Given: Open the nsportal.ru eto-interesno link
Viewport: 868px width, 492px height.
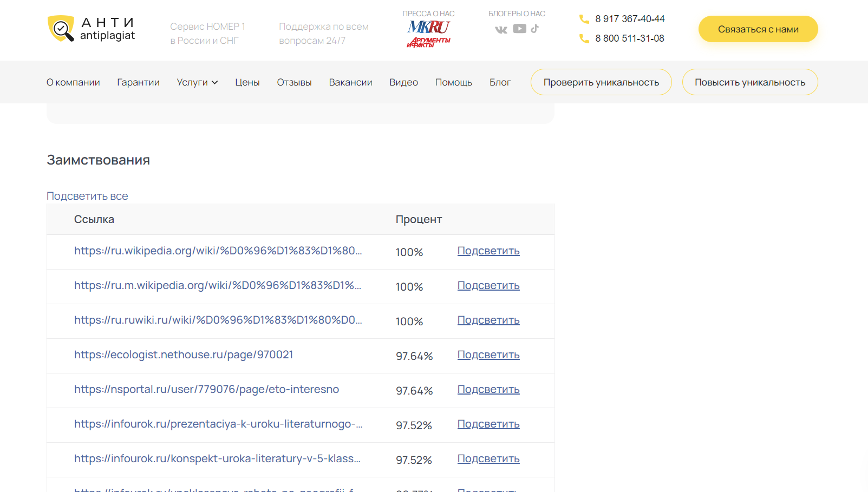Looking at the screenshot, I should (207, 389).
